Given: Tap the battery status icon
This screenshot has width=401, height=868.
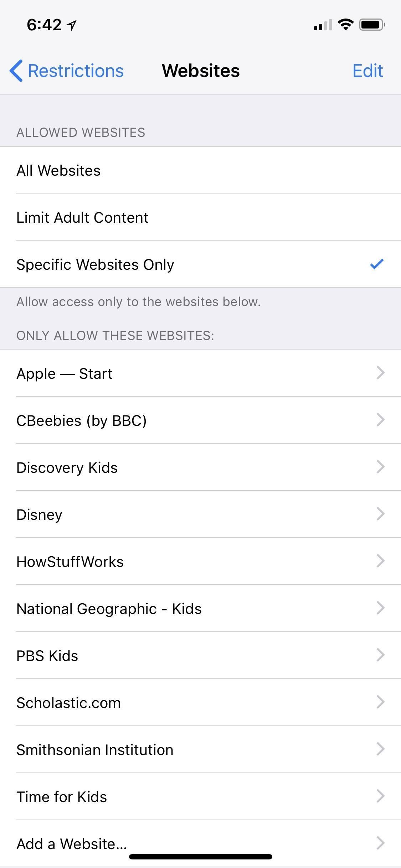Looking at the screenshot, I should (372, 25).
